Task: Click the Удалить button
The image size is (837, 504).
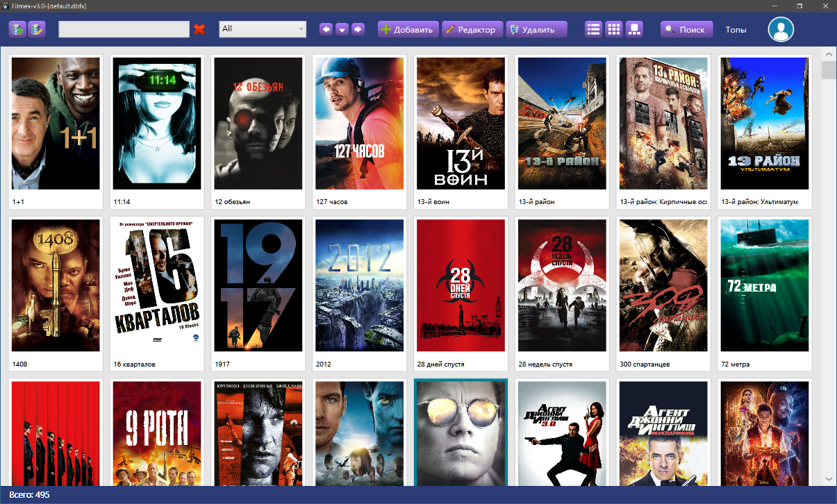Action: point(536,29)
